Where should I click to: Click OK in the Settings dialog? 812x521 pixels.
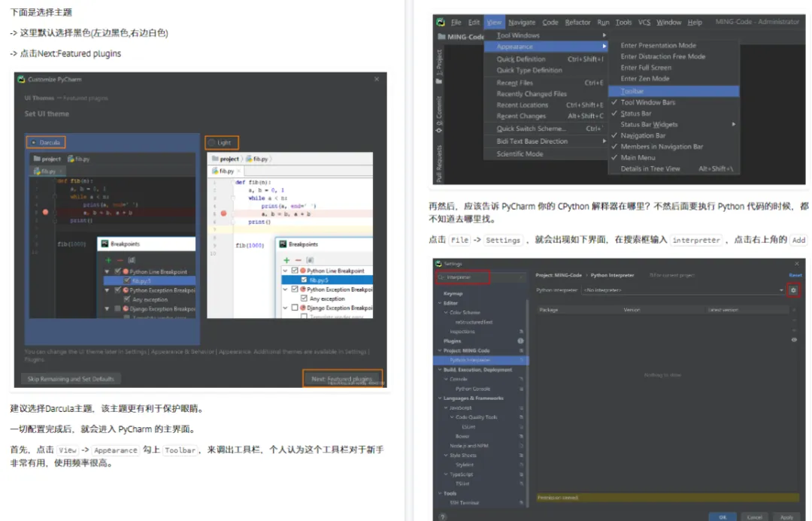point(723,516)
